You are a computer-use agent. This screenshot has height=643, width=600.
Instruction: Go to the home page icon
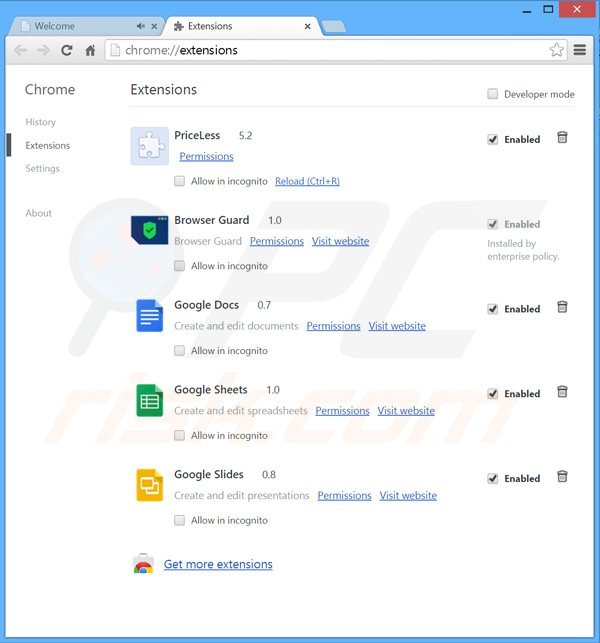(90, 50)
